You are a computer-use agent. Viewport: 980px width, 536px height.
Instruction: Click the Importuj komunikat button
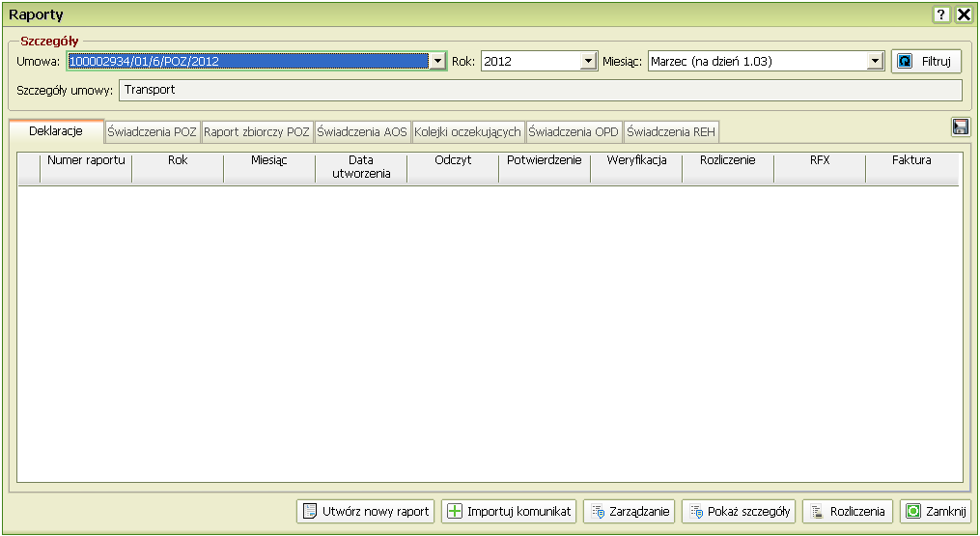(509, 511)
